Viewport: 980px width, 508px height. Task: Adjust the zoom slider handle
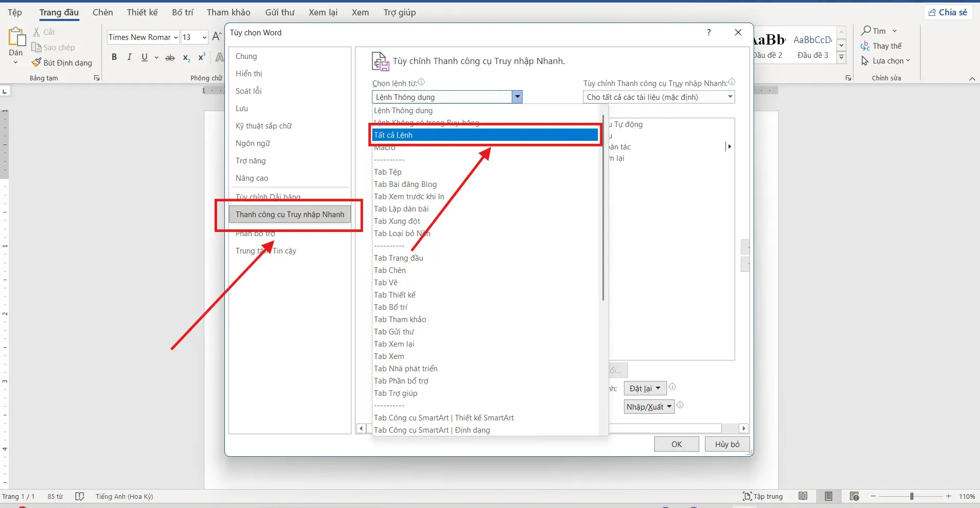click(911, 496)
